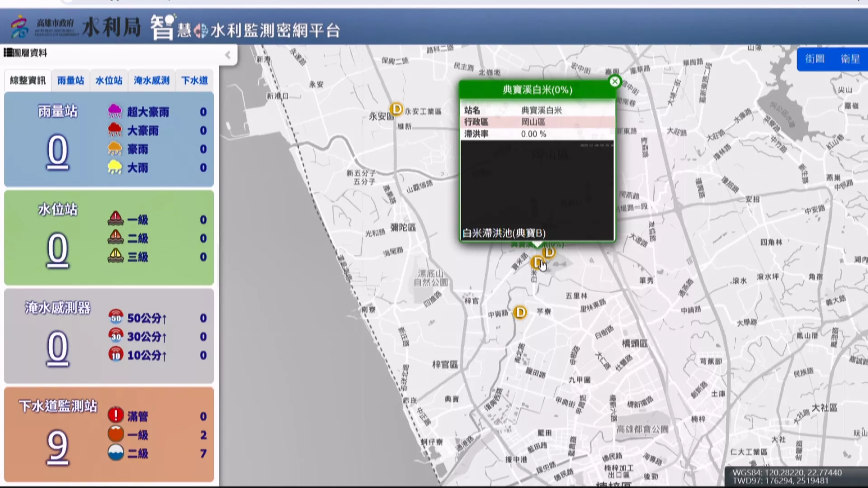
Task: Switch map to 街圖 view
Action: click(x=815, y=59)
